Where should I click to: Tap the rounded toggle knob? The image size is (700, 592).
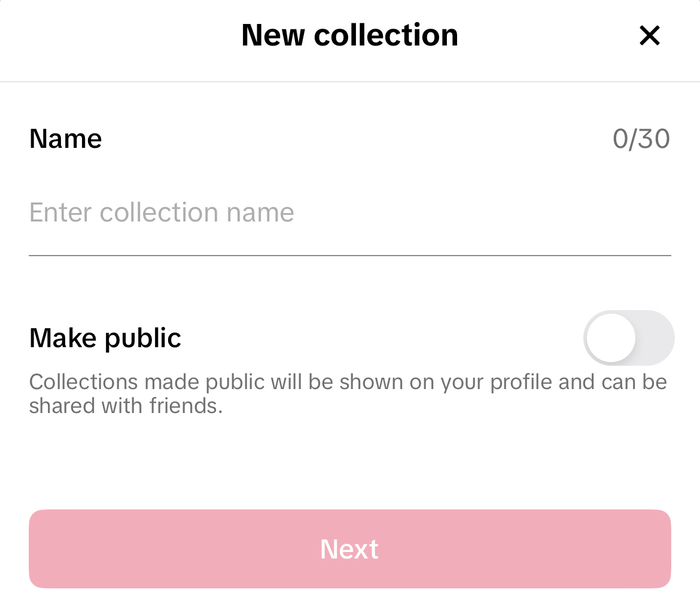[611, 338]
